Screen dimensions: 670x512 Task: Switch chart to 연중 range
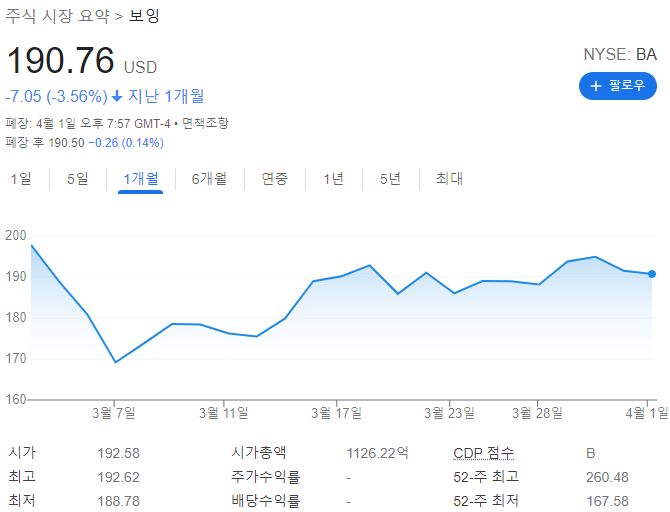point(274,179)
